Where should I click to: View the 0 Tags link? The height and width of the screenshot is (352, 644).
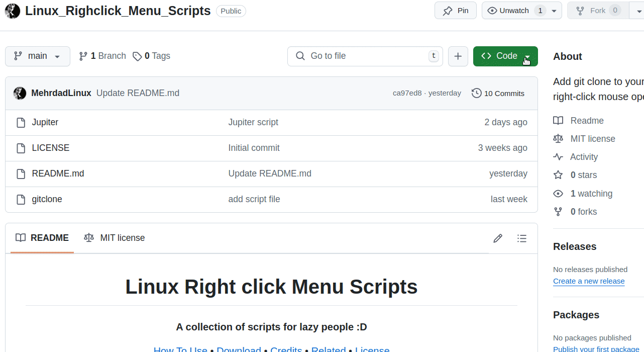151,56
